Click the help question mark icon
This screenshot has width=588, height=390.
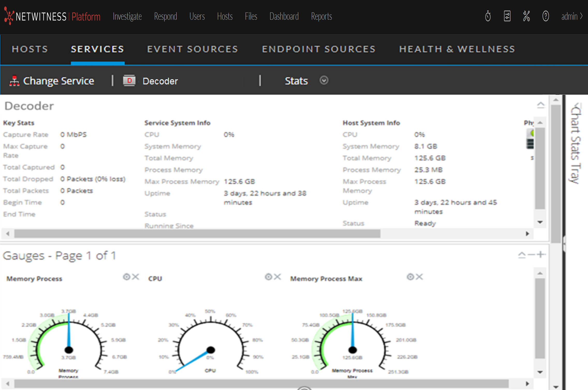546,16
